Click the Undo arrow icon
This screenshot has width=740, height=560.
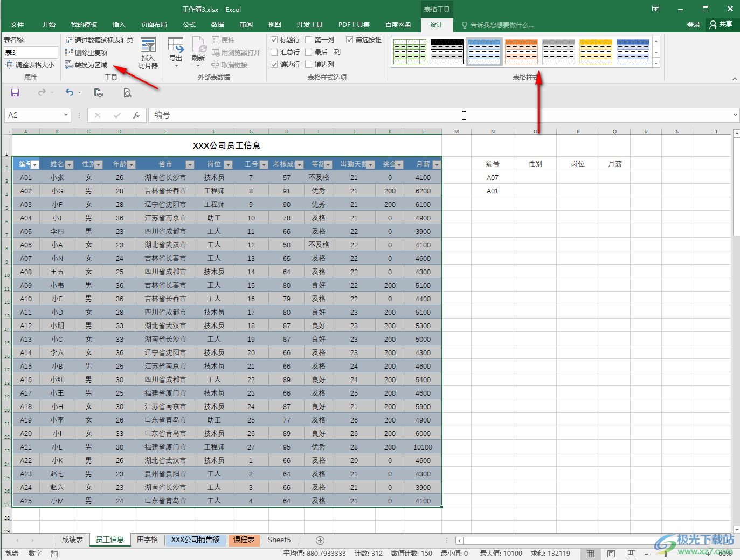click(x=69, y=93)
